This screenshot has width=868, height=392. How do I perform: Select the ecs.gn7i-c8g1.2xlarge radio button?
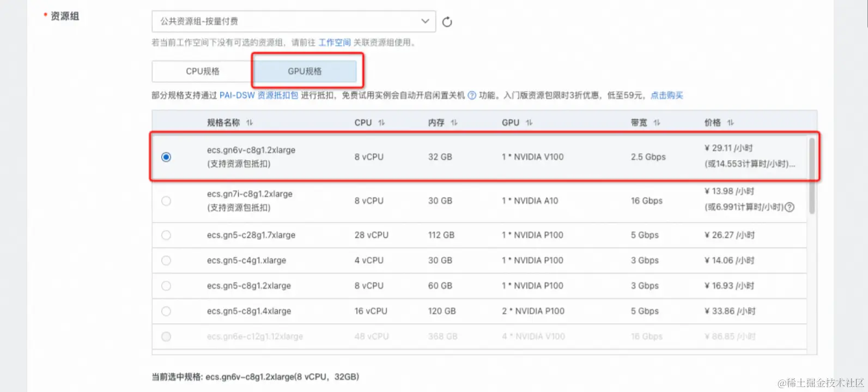pos(166,201)
